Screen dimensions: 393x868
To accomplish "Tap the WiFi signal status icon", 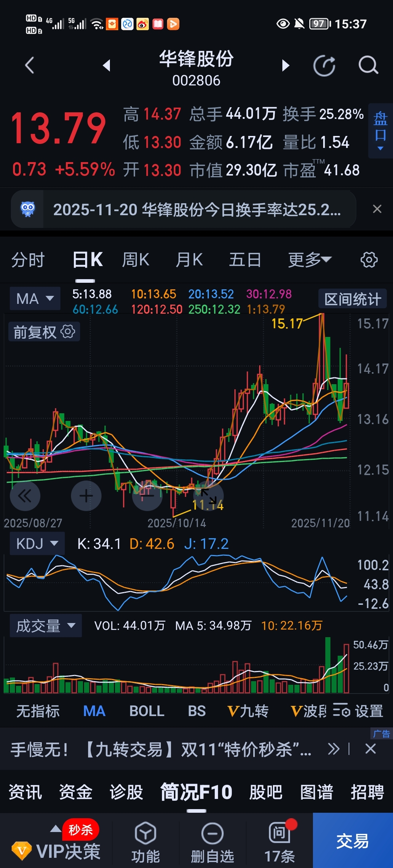I will click(x=97, y=24).
